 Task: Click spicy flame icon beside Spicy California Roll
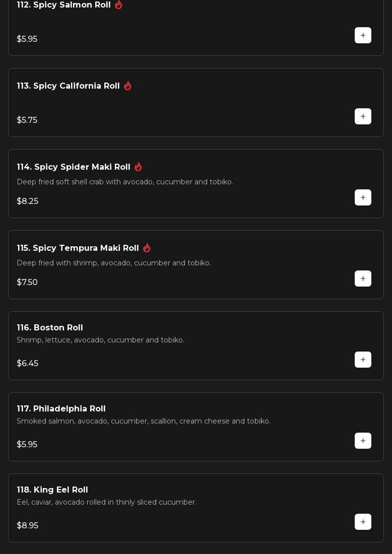tap(127, 86)
